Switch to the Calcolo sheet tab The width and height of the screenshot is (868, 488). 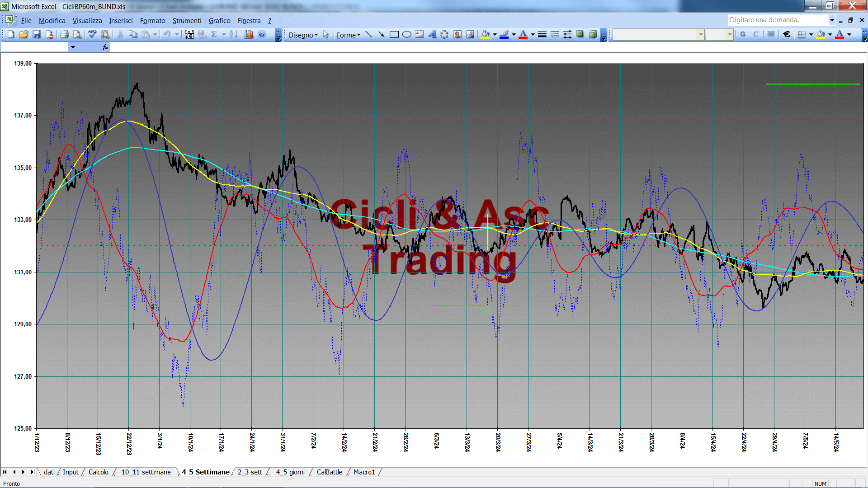98,472
